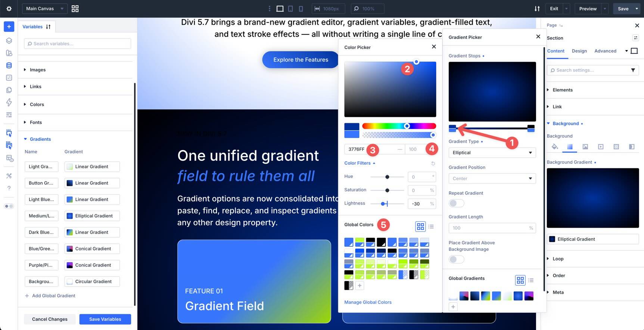Switch Global Gradients to grid view

(x=520, y=280)
